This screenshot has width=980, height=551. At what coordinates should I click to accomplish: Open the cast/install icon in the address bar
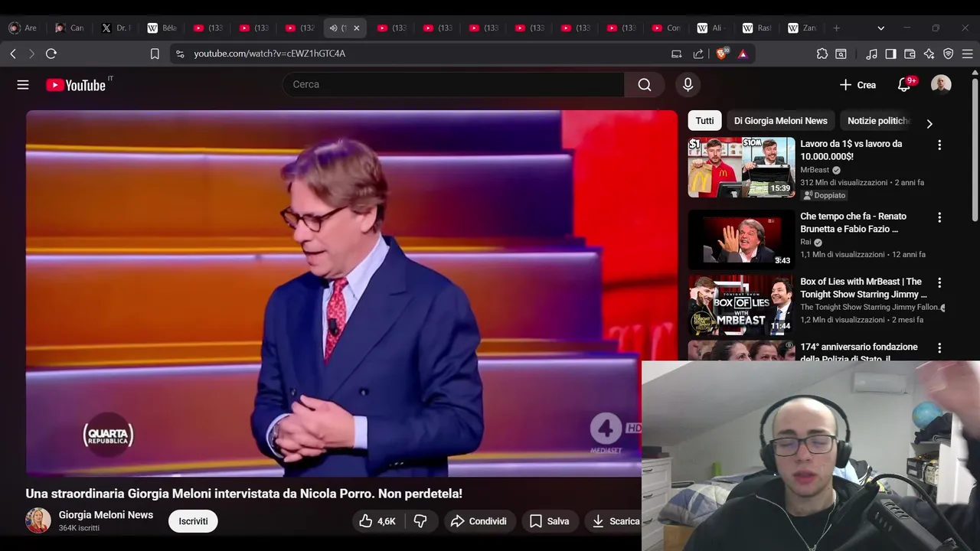pyautogui.click(x=676, y=54)
